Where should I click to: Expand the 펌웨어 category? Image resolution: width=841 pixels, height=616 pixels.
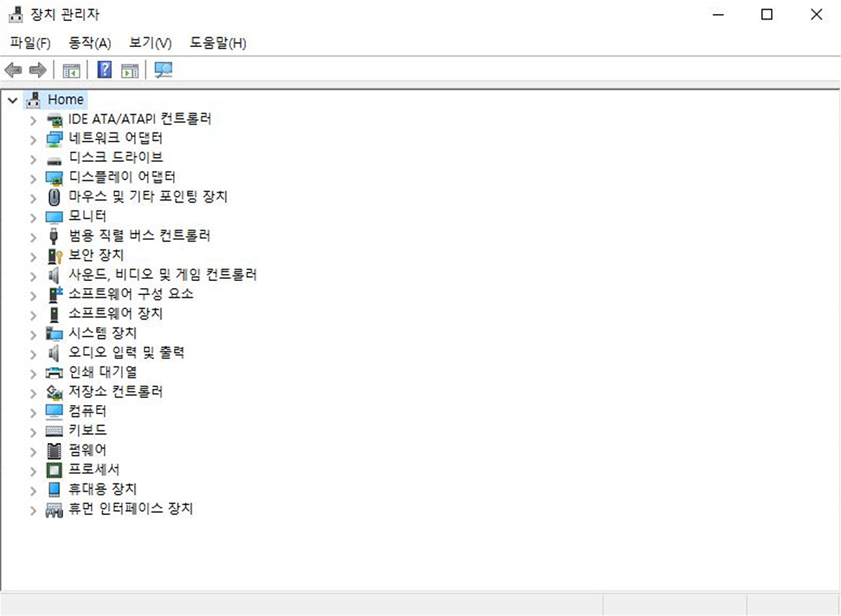[33, 451]
